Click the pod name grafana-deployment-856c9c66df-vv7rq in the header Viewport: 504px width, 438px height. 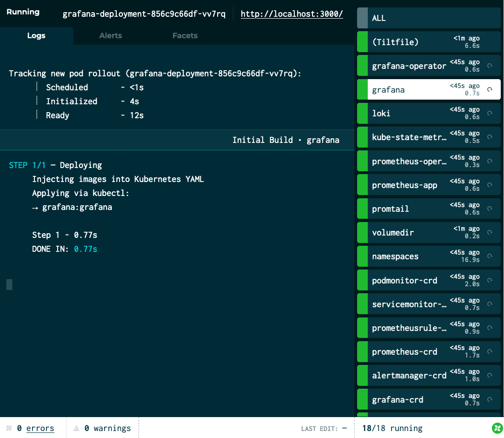click(144, 14)
